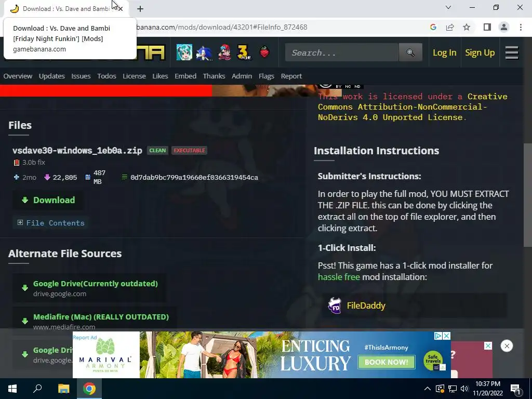Click the CLEAN scan badge
Viewport: 532px width, 399px height.
click(x=157, y=150)
